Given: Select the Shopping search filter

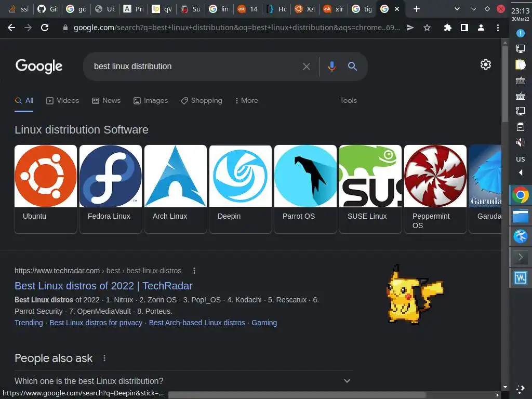Looking at the screenshot, I should click(x=202, y=100).
